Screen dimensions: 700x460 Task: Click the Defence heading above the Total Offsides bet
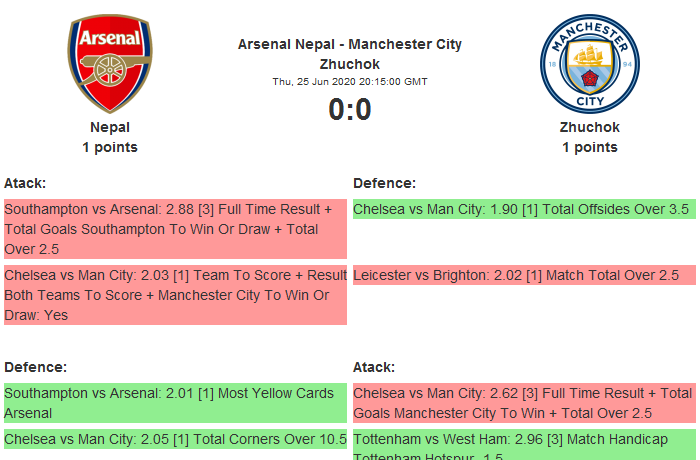point(385,183)
